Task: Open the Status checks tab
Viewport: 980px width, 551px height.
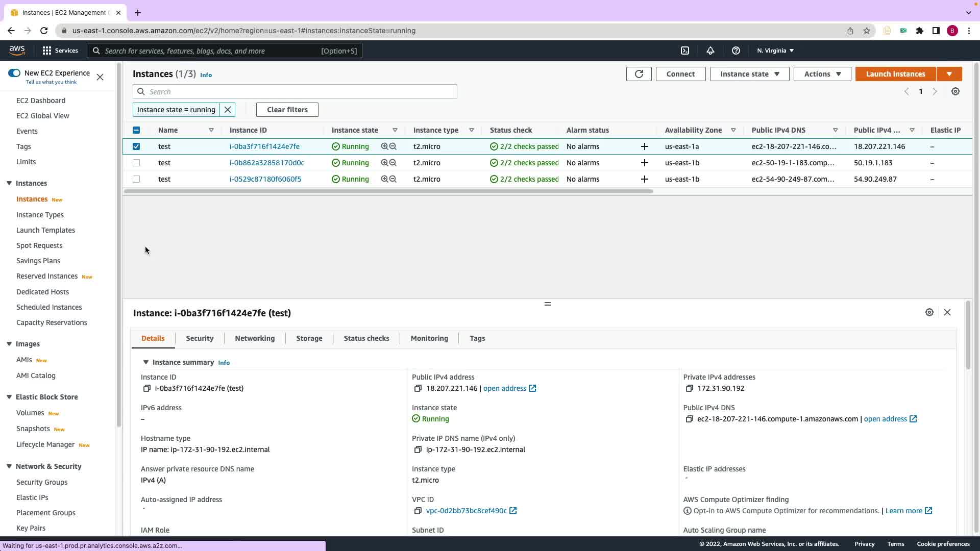Action: (366, 338)
